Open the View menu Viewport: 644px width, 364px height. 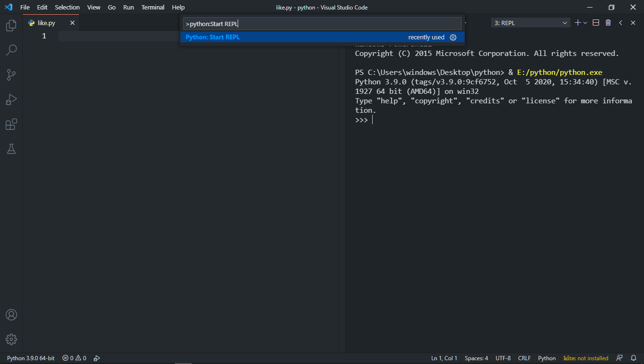(94, 7)
